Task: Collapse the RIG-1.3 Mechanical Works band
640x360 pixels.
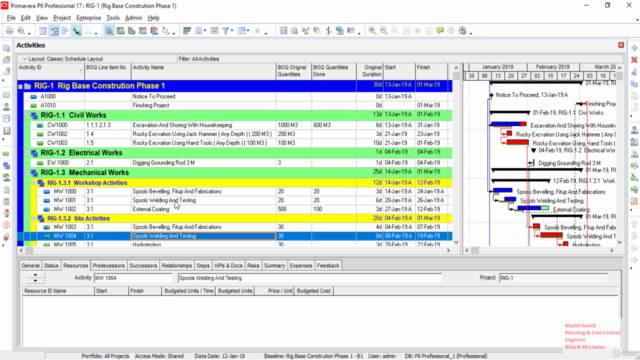Action: click(x=27, y=173)
